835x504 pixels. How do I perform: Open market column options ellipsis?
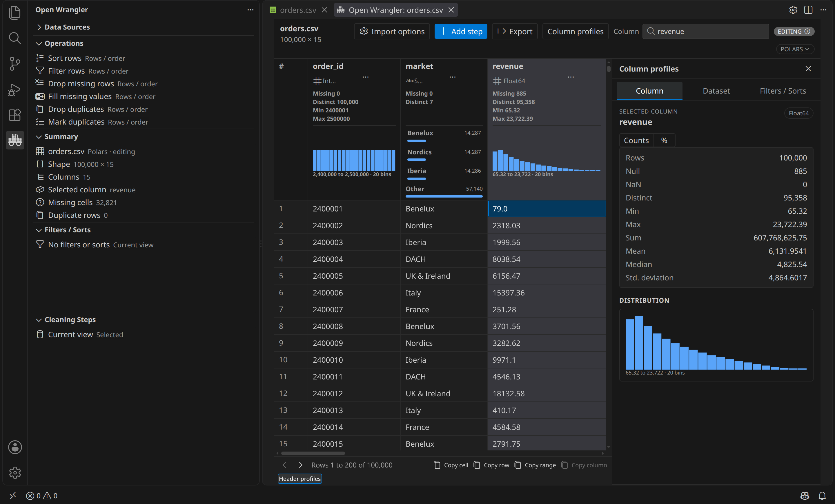(452, 77)
